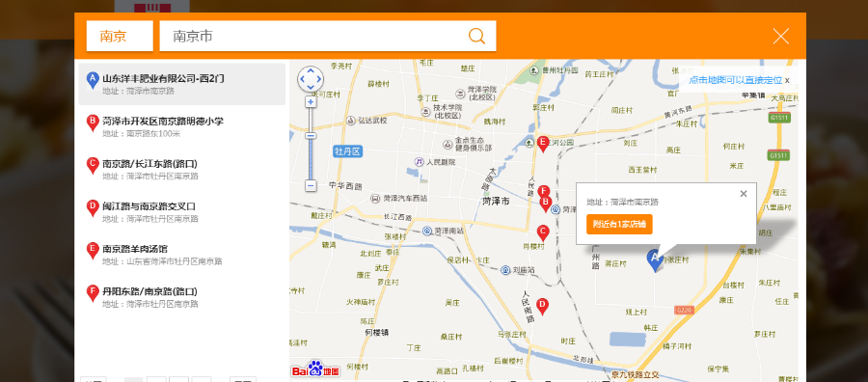
Task: Close the address info popup on the map
Action: pyautogui.click(x=744, y=193)
